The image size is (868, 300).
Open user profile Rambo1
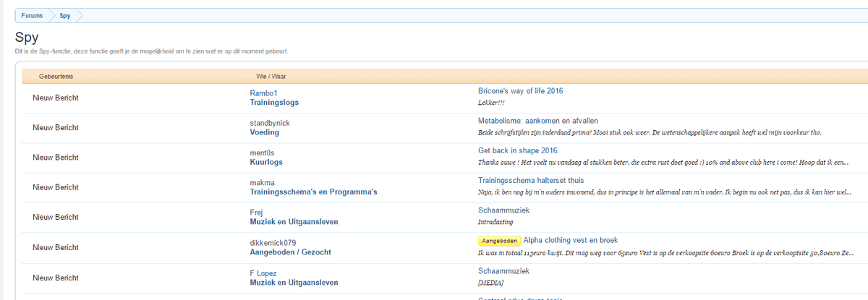263,93
